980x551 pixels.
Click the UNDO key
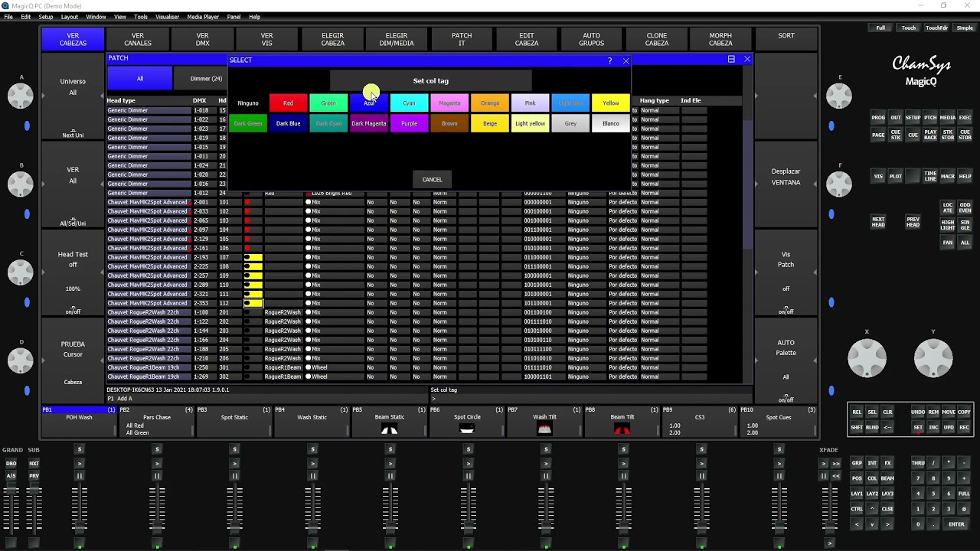918,412
